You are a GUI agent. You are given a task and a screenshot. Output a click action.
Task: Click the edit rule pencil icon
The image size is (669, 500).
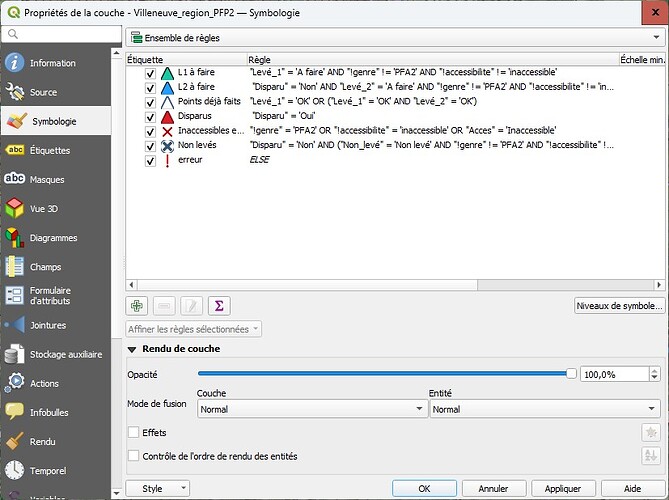tap(192, 306)
